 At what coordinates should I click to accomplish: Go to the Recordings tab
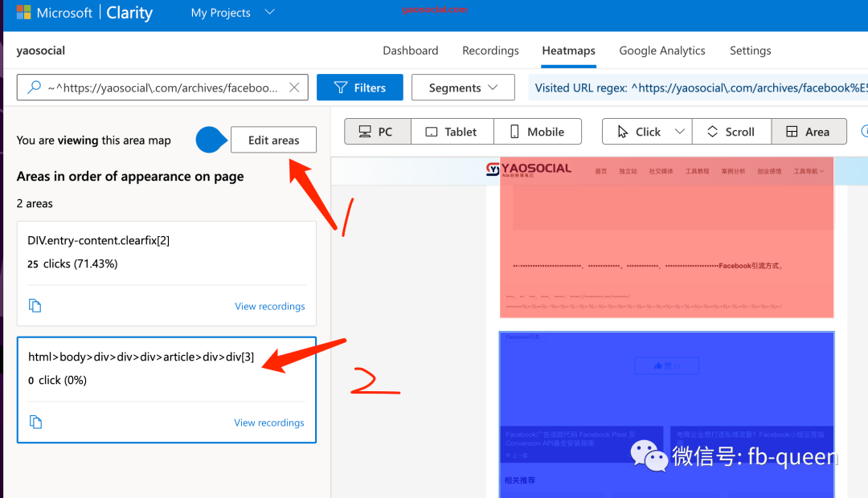click(x=490, y=51)
